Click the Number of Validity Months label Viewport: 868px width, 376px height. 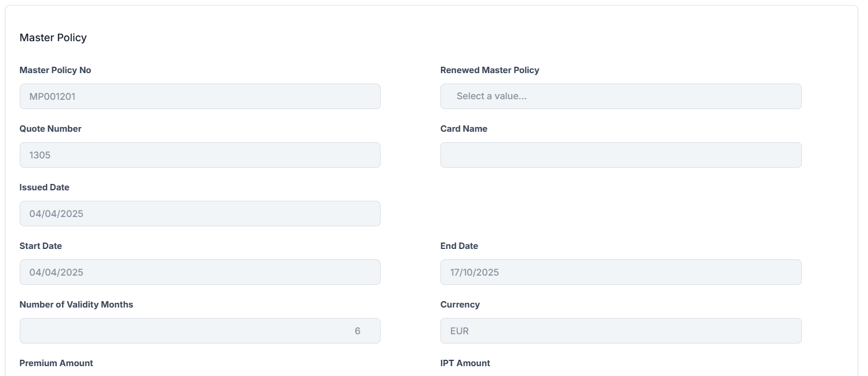76,305
